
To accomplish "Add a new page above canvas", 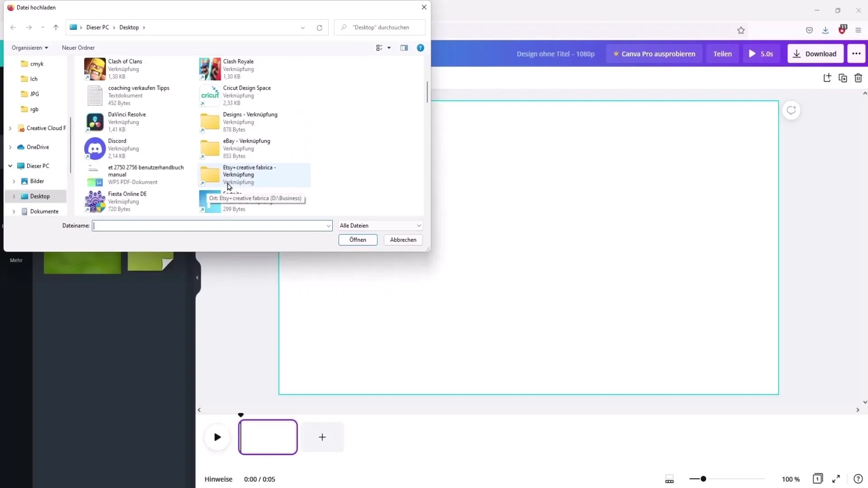I will pos(827,78).
